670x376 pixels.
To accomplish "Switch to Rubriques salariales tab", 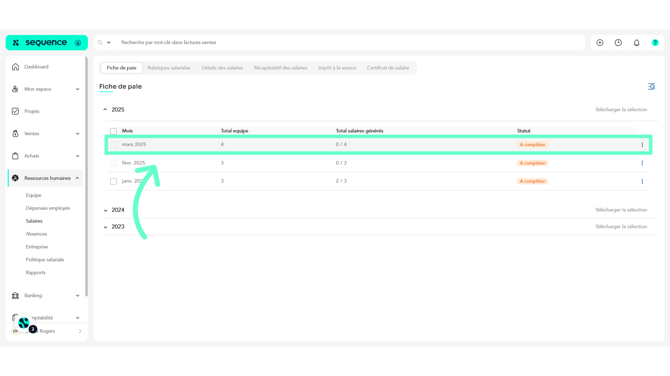I will 169,68.
